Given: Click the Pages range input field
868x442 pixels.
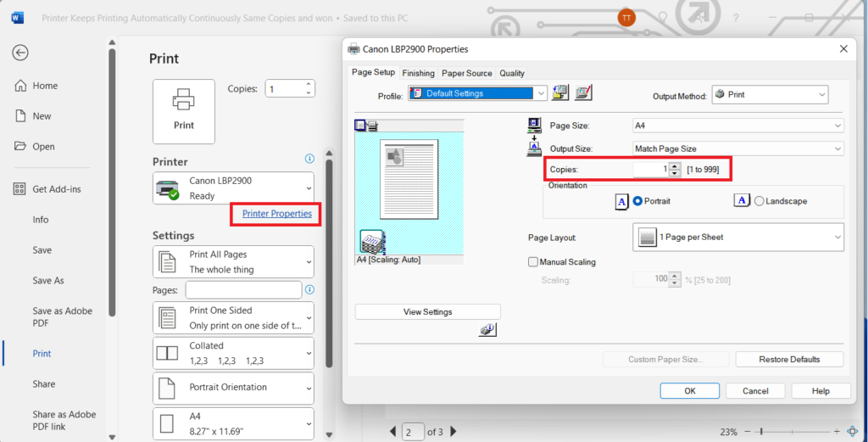Looking at the screenshot, I should coord(243,289).
